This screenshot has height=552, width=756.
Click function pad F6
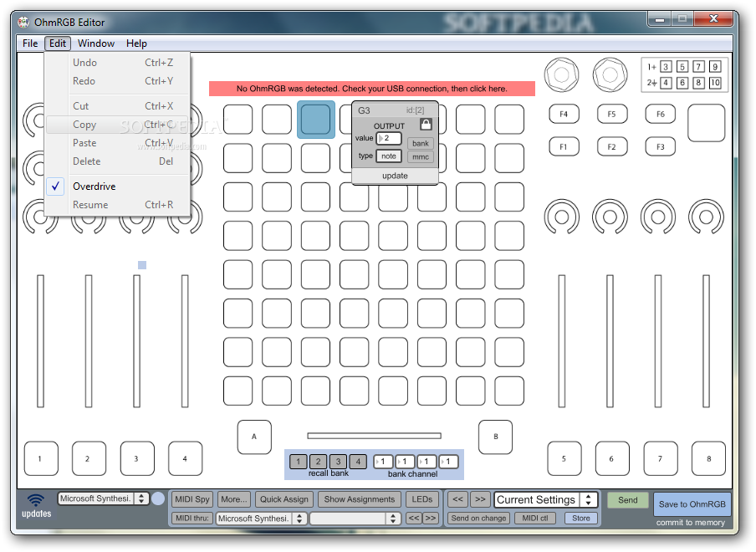(x=660, y=115)
